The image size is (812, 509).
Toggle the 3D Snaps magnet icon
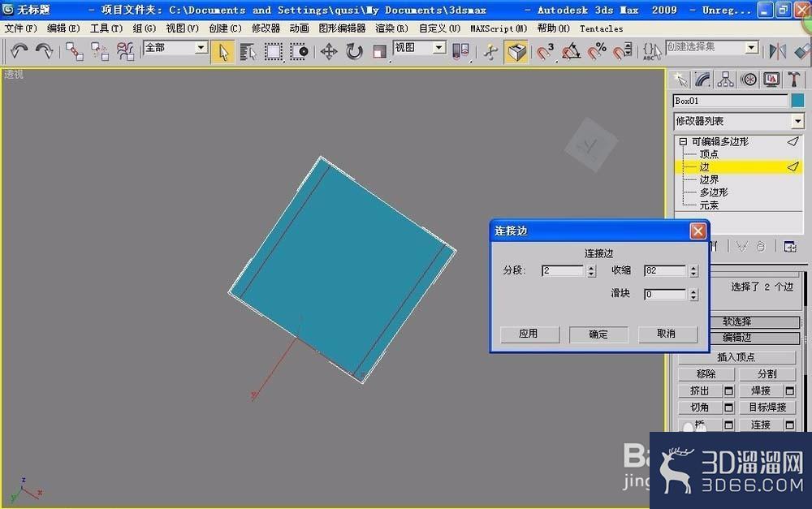[x=545, y=51]
